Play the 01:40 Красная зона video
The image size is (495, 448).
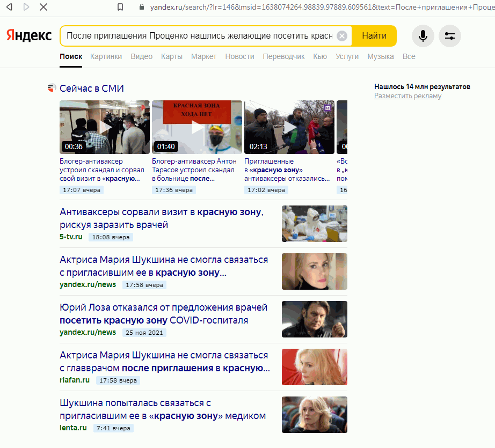[197, 127]
